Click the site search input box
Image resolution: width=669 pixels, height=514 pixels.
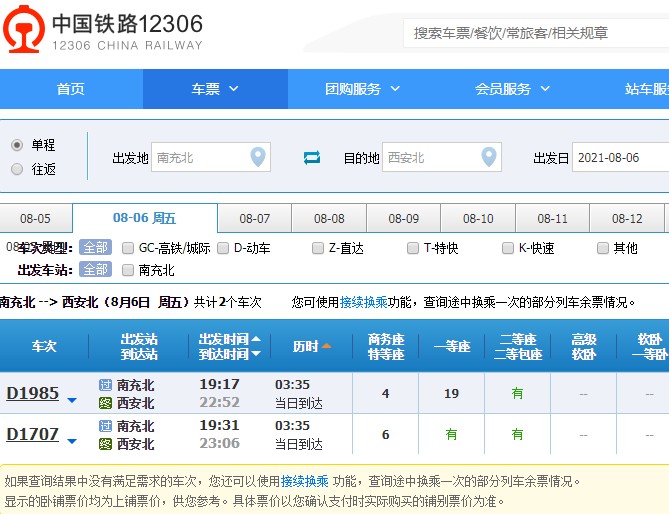pyautogui.click(x=535, y=33)
